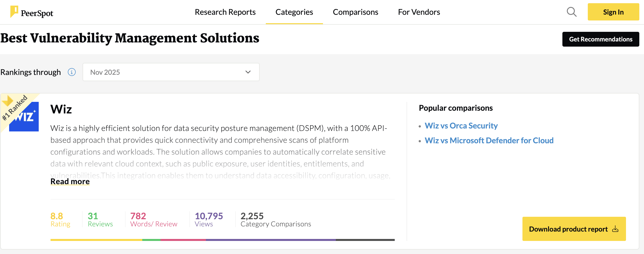Open Wiz vs Microsoft Defender for Cloud comparison
The height and width of the screenshot is (254, 644).
(x=489, y=141)
